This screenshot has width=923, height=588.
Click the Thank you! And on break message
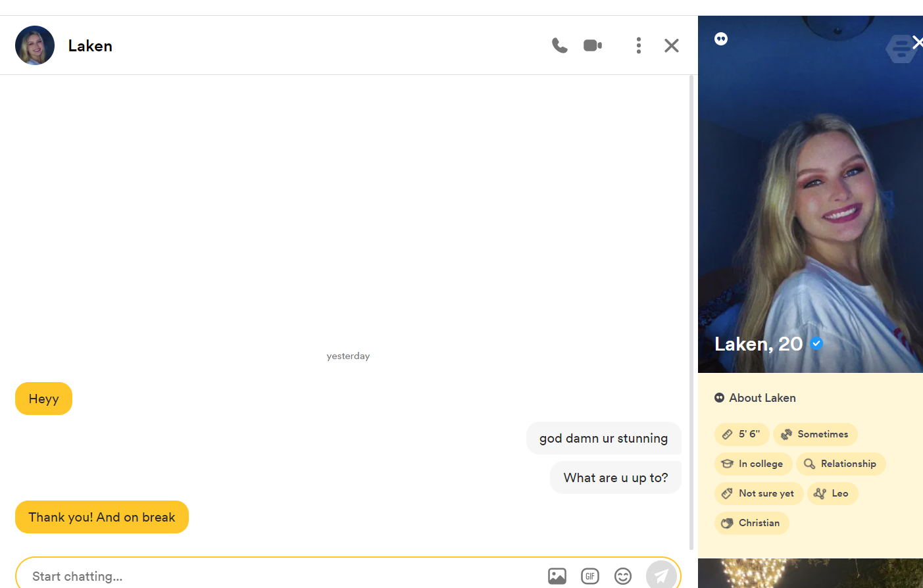tap(102, 517)
